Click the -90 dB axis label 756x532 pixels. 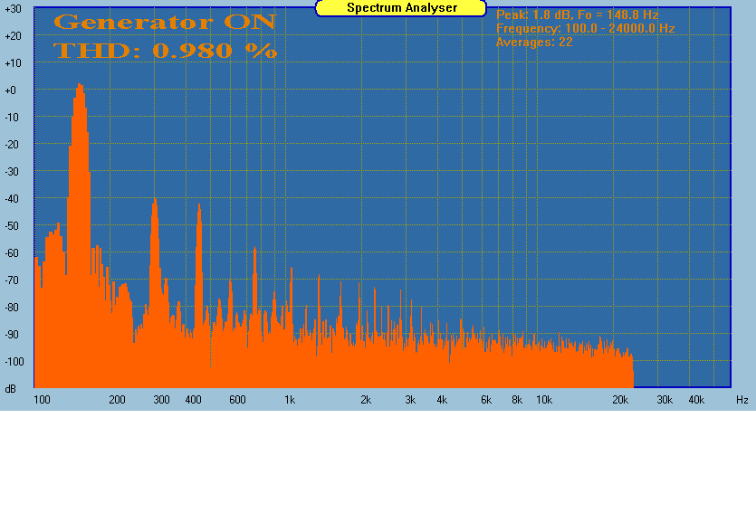[12, 335]
